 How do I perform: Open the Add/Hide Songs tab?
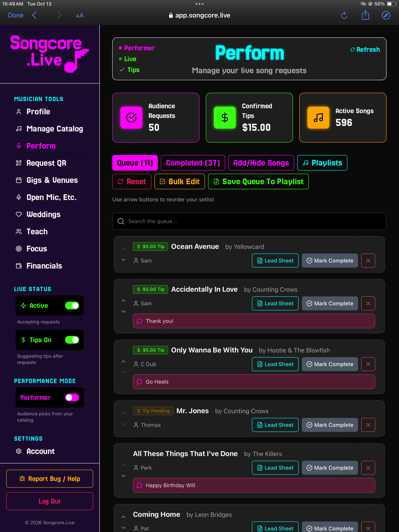pyautogui.click(x=261, y=163)
